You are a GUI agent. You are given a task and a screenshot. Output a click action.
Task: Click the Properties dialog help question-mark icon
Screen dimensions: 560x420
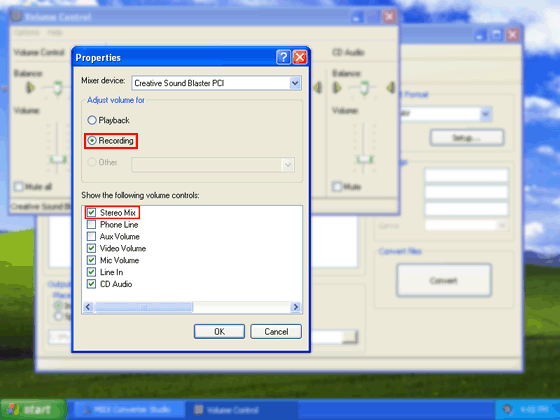(x=283, y=57)
